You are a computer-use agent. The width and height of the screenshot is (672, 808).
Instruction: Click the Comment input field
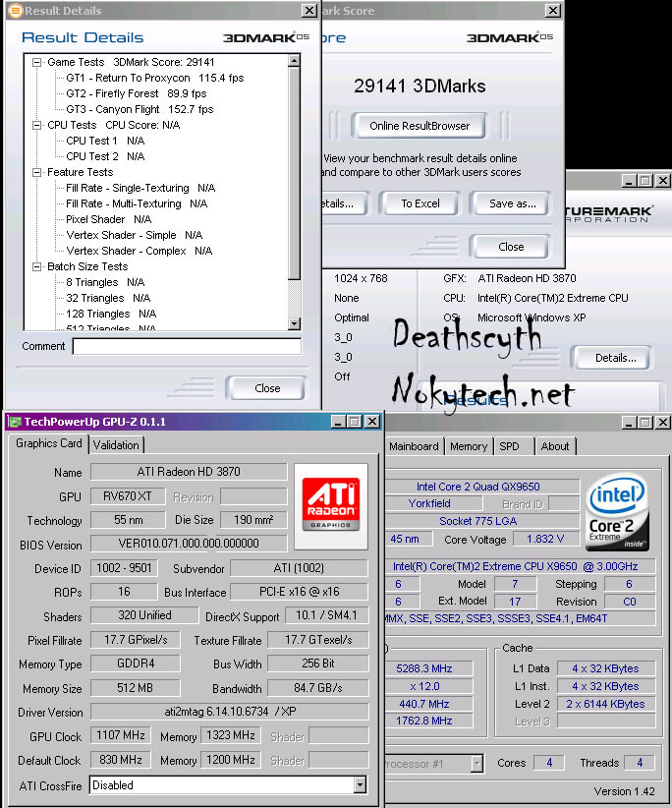[187, 346]
